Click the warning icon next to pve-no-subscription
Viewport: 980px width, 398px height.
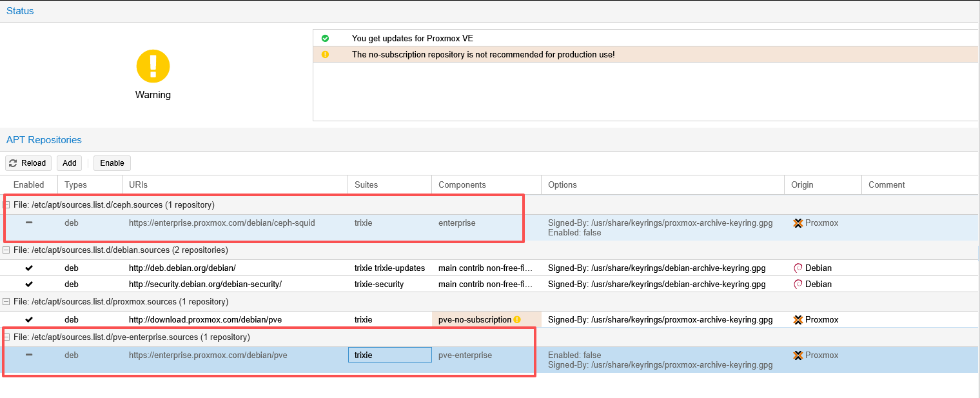click(x=517, y=320)
